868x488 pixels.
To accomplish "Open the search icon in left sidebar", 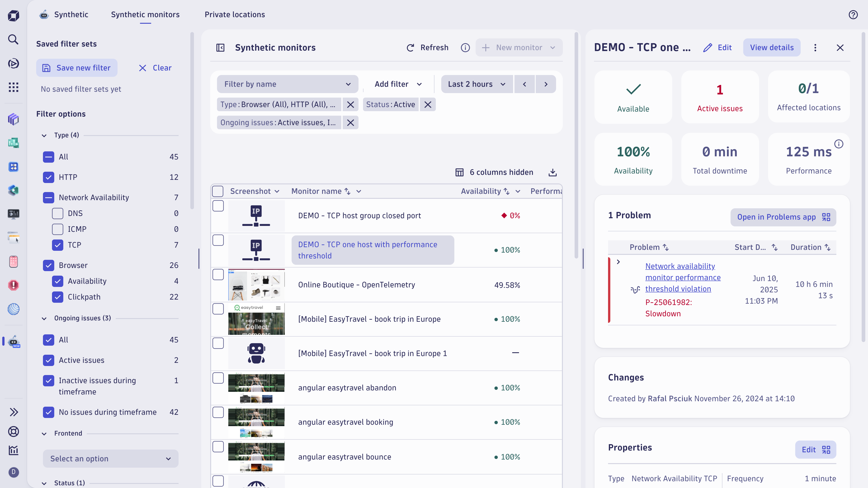I will [13, 39].
